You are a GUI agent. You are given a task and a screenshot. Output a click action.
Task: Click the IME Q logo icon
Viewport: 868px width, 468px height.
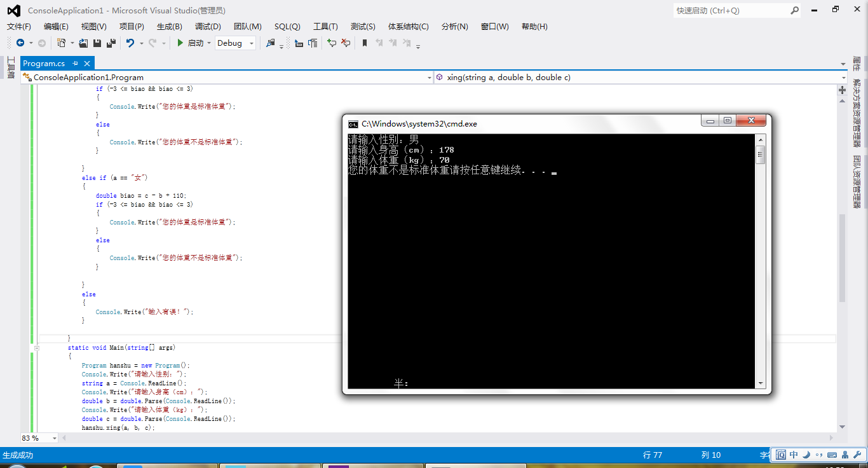tap(780, 455)
